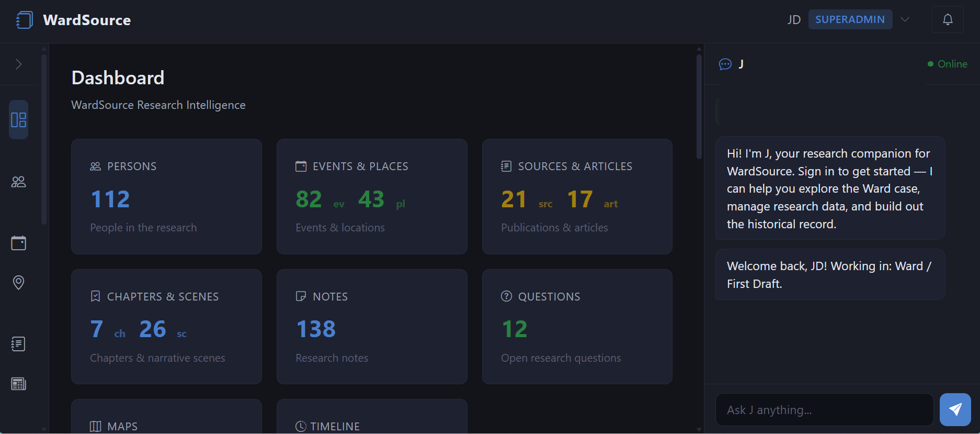This screenshot has height=434, width=980.
Task: Open the notifications bell
Action: click(948, 19)
